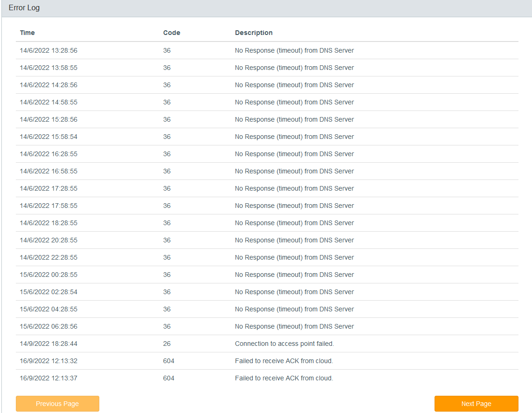The width and height of the screenshot is (532, 413).
Task: Select code 604 in the 12:13:32 row
Action: pos(169,361)
